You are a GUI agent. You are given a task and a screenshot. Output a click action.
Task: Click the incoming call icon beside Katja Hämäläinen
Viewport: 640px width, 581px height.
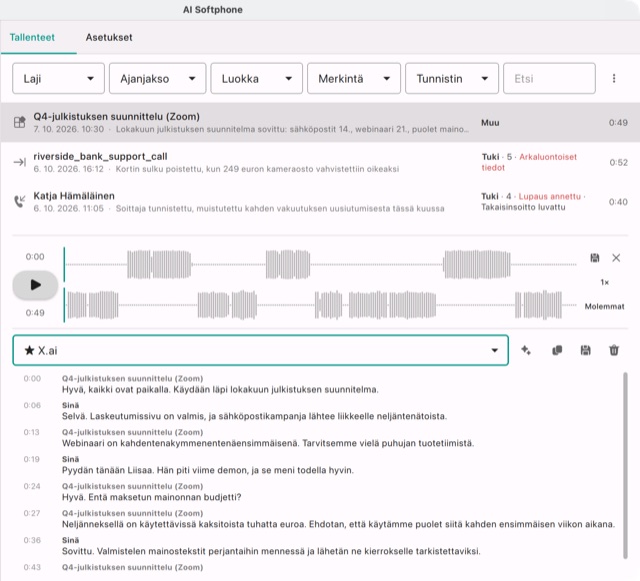tap(20, 201)
